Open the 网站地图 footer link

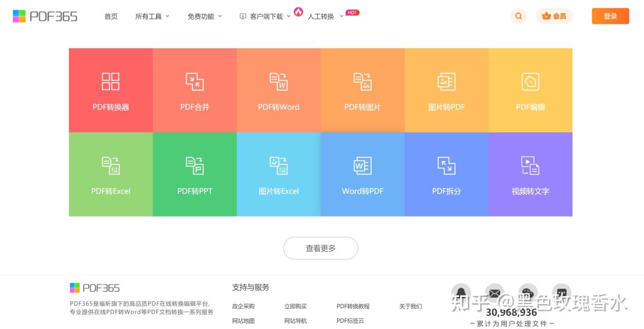click(x=243, y=321)
